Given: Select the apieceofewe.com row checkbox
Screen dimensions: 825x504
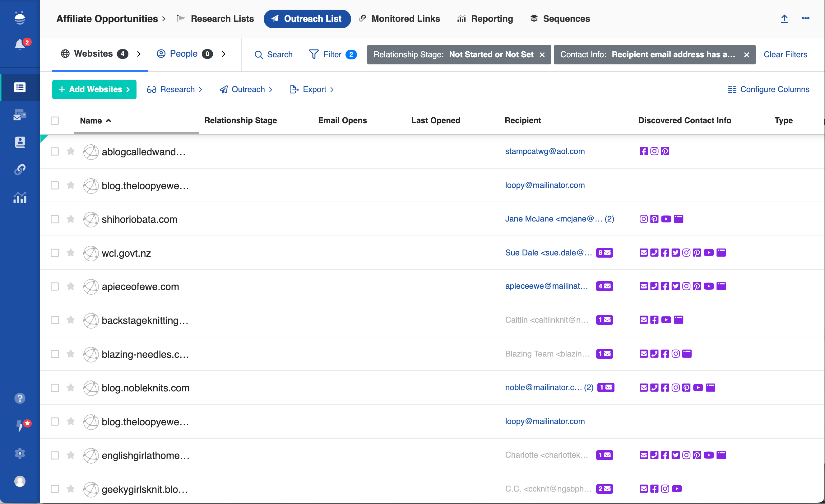Looking at the screenshot, I should click(55, 286).
